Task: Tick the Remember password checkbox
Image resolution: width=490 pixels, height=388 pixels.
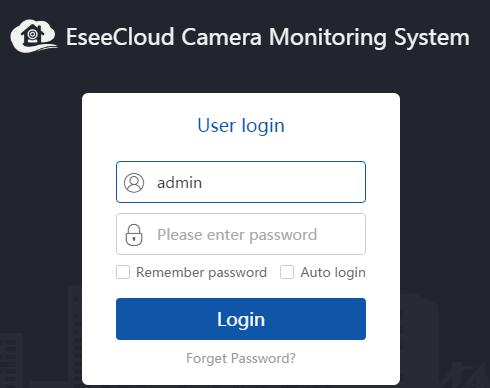Action: coord(123,272)
